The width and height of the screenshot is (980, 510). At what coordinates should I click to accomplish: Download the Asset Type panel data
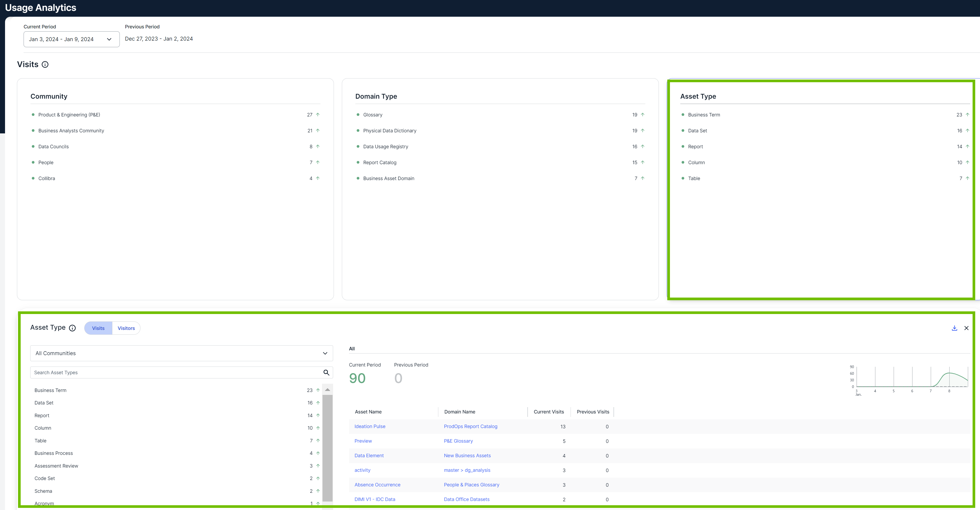click(954, 328)
